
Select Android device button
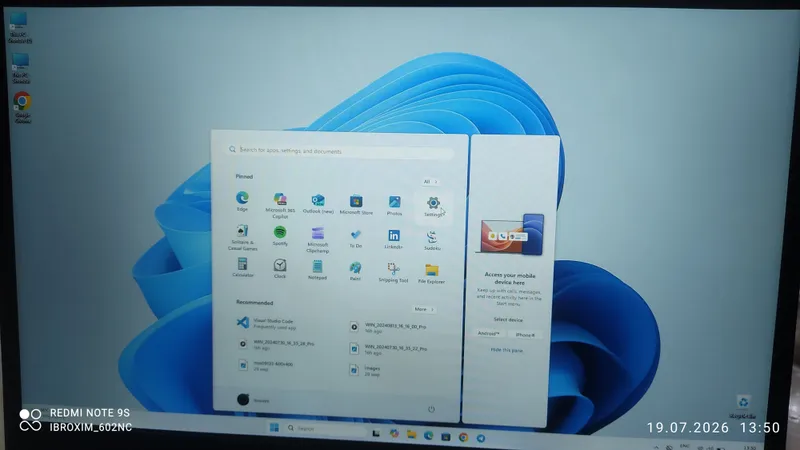(x=489, y=333)
